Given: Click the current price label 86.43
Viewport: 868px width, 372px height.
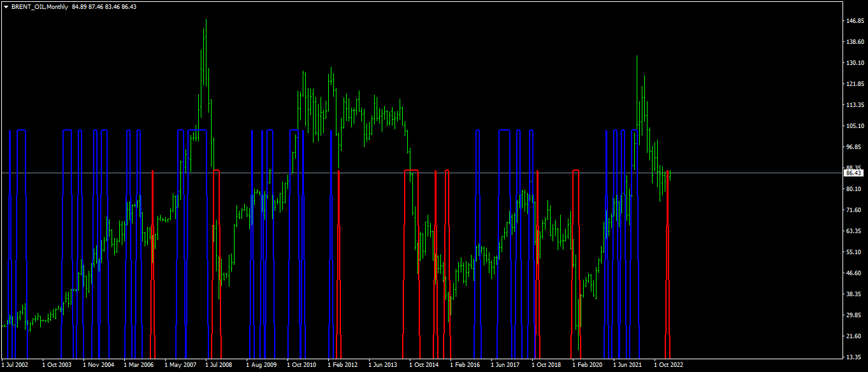Looking at the screenshot, I should click(853, 173).
